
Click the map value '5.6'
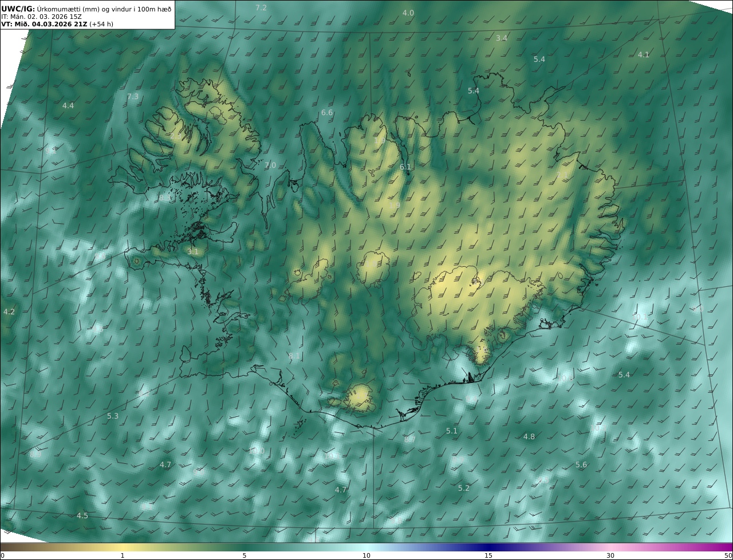581,464
